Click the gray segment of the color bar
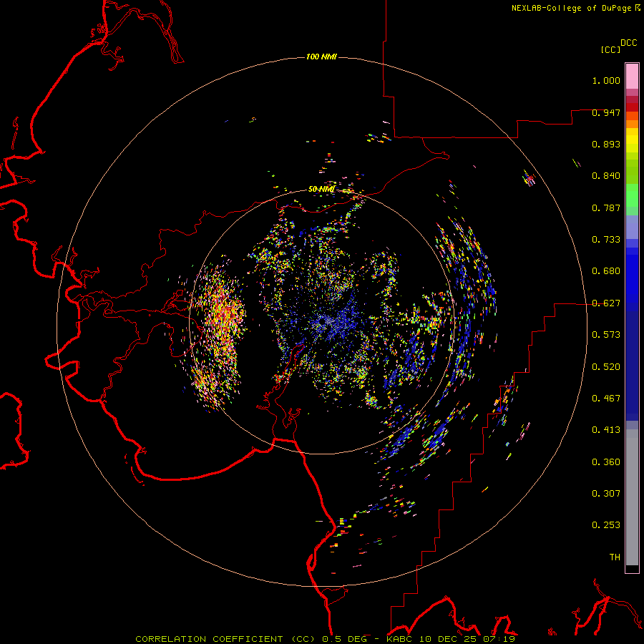Screen dimensions: 644x644 click(x=632, y=497)
